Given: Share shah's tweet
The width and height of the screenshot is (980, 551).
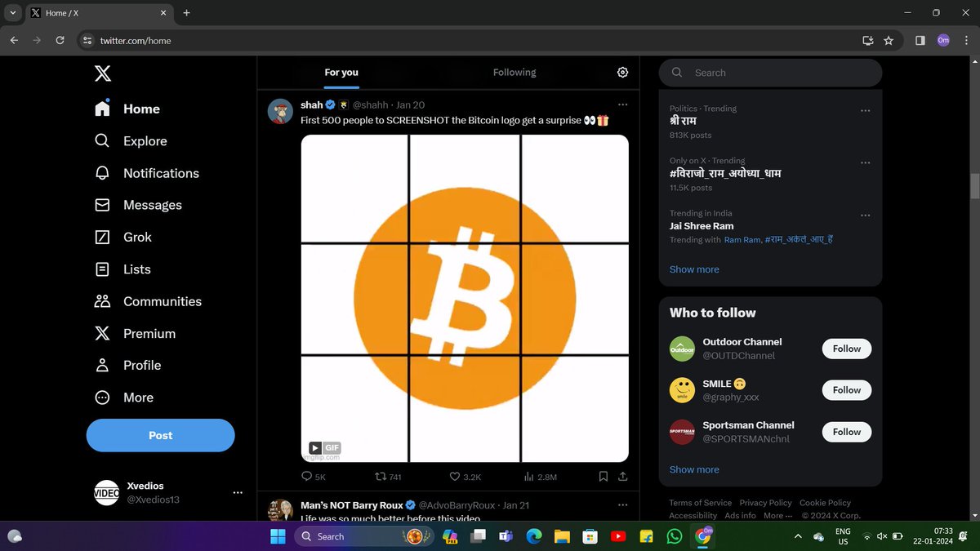Looking at the screenshot, I should pos(622,477).
